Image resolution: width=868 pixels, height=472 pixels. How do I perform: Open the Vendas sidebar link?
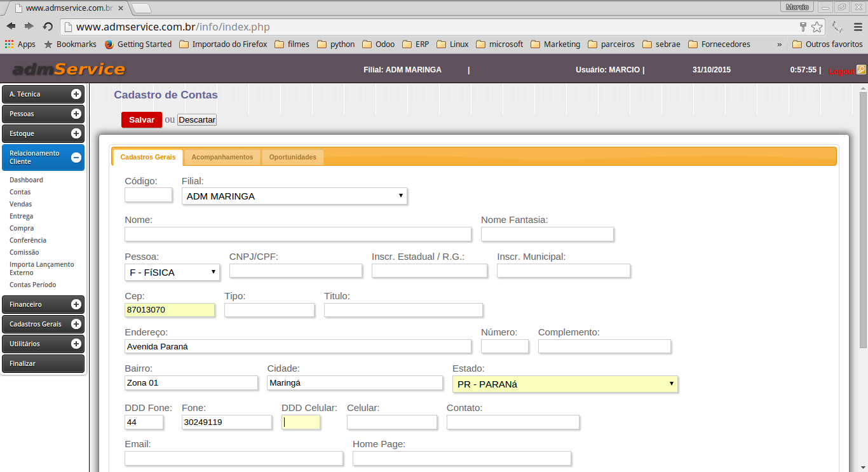(x=20, y=204)
